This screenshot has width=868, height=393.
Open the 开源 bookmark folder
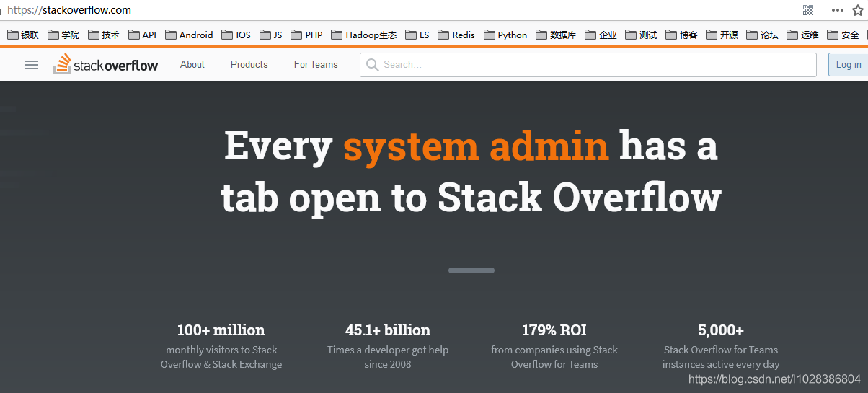pyautogui.click(x=722, y=35)
